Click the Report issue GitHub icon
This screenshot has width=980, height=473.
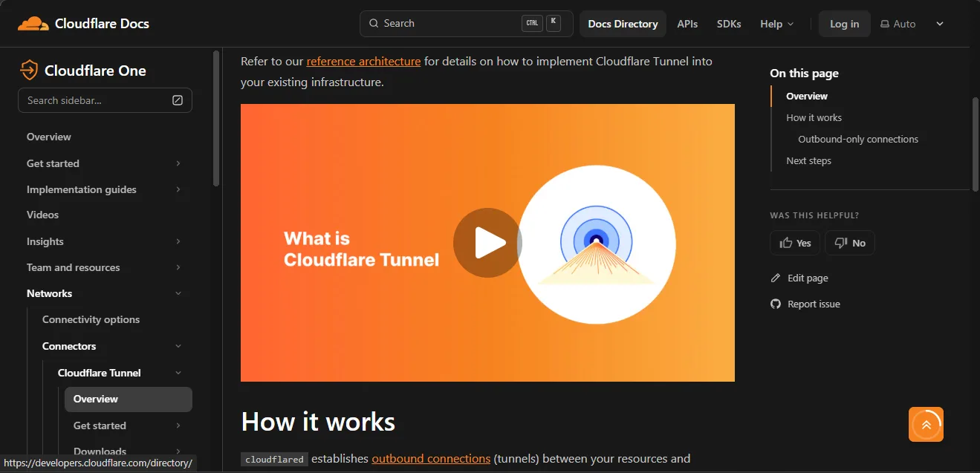(776, 304)
